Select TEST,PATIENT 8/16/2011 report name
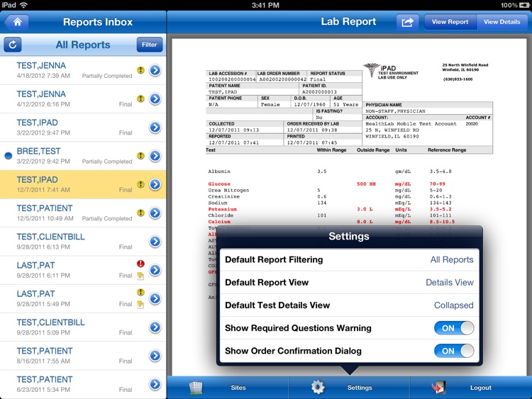 (45, 351)
